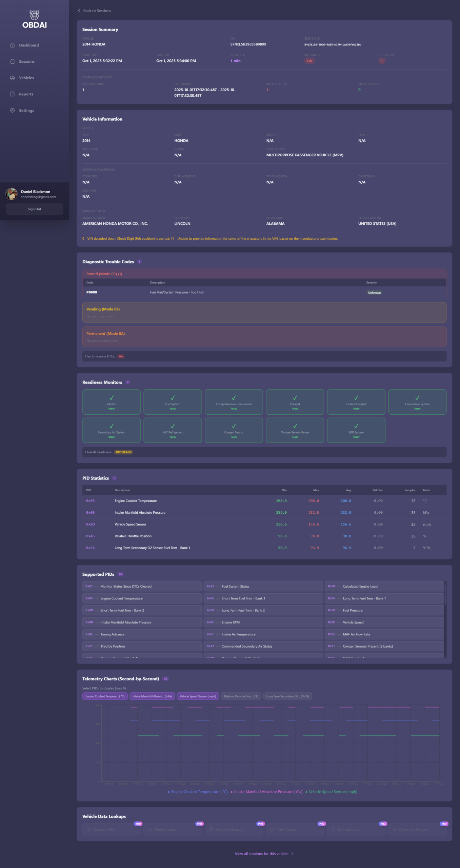The height and width of the screenshot is (868, 460).
Task: Toggle the Vehicle Speed Sensor PID chip
Action: (198, 696)
